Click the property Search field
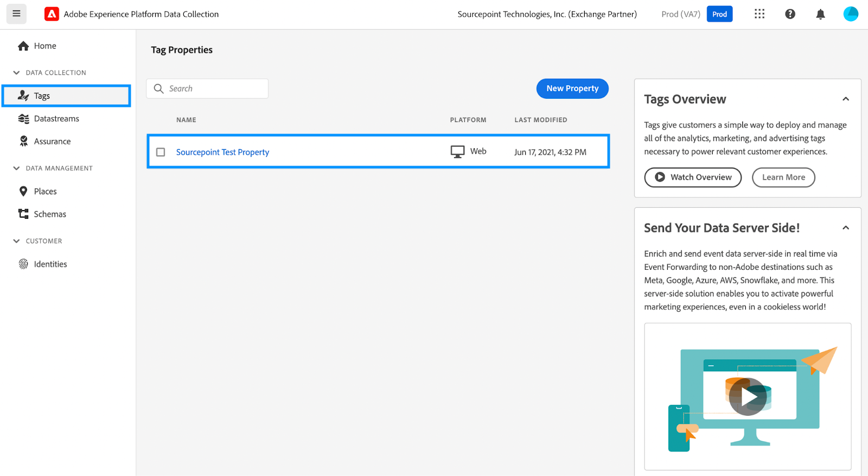This screenshot has height=476, width=868. click(x=207, y=88)
